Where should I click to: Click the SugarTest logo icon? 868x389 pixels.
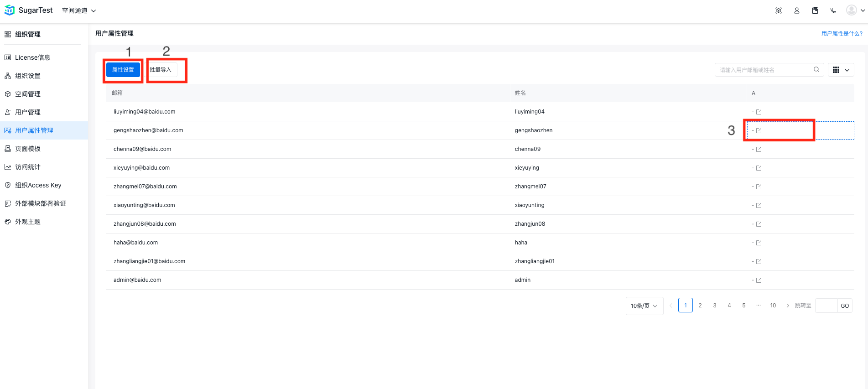pyautogui.click(x=10, y=10)
